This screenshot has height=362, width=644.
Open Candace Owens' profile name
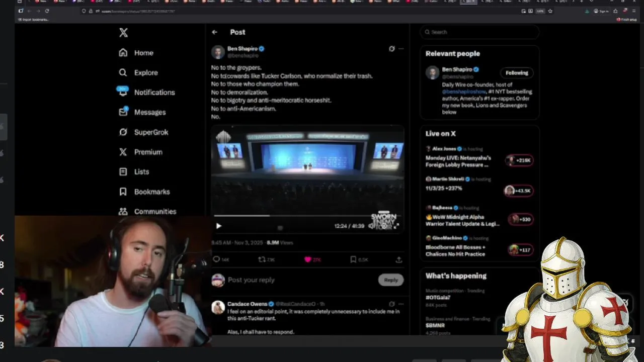[x=247, y=304]
